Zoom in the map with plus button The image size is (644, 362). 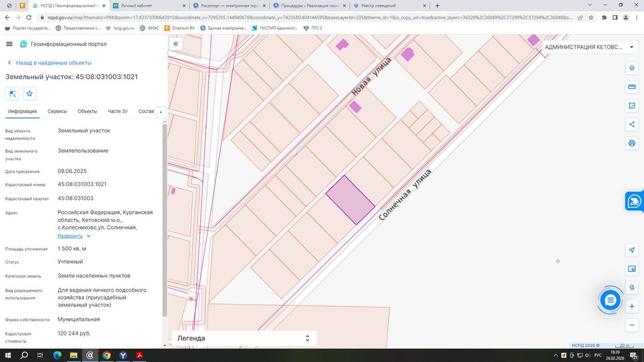632,307
